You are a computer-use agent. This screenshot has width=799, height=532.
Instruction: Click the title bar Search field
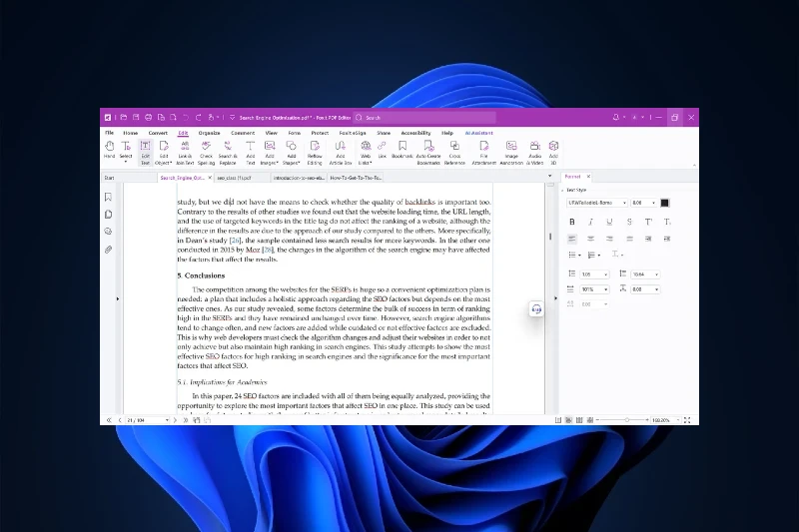point(425,118)
